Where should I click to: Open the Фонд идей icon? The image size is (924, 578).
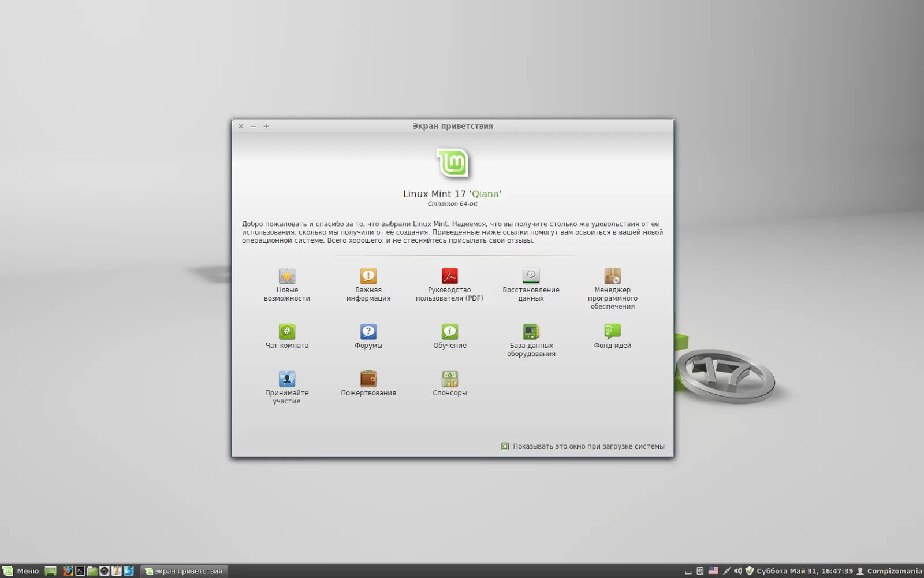pyautogui.click(x=613, y=332)
